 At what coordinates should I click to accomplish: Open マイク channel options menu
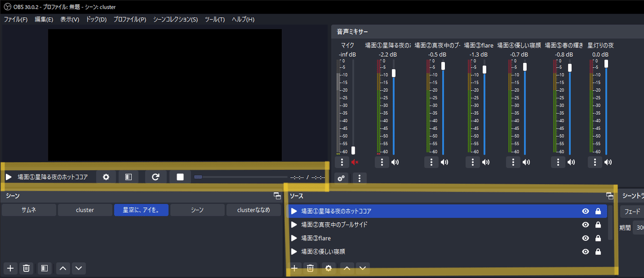[x=341, y=162]
